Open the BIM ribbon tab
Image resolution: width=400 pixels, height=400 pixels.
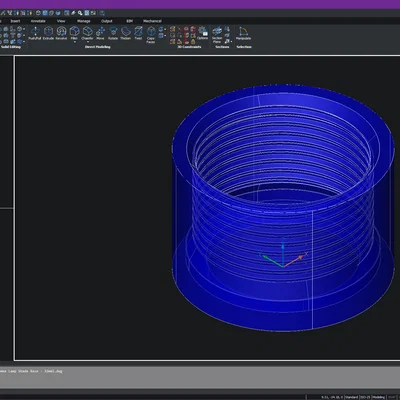point(129,21)
